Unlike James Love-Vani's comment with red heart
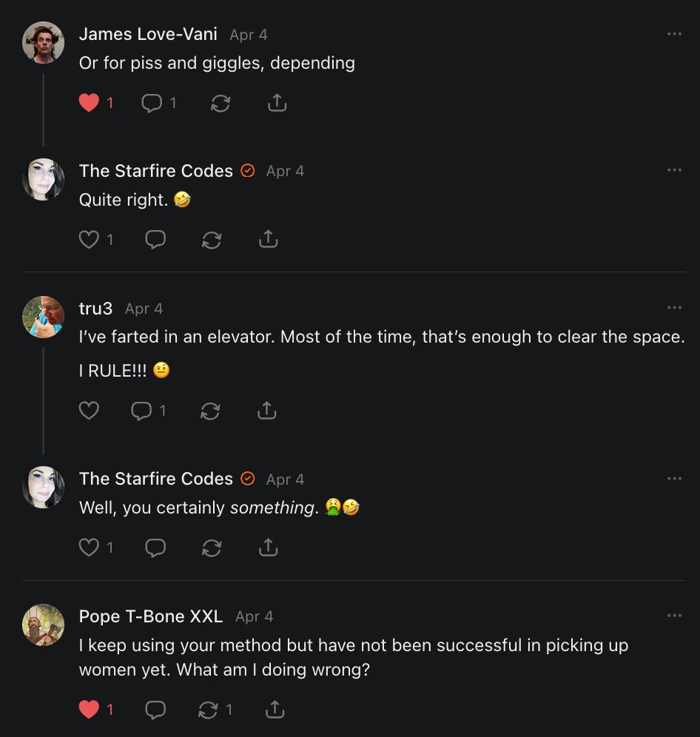 [x=90, y=103]
